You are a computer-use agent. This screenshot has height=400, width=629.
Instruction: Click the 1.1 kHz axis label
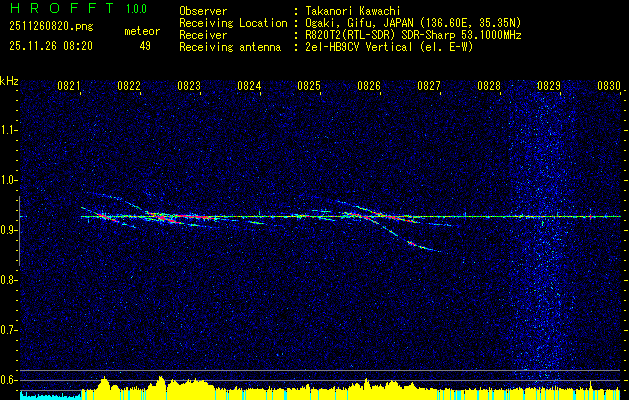(x=8, y=130)
